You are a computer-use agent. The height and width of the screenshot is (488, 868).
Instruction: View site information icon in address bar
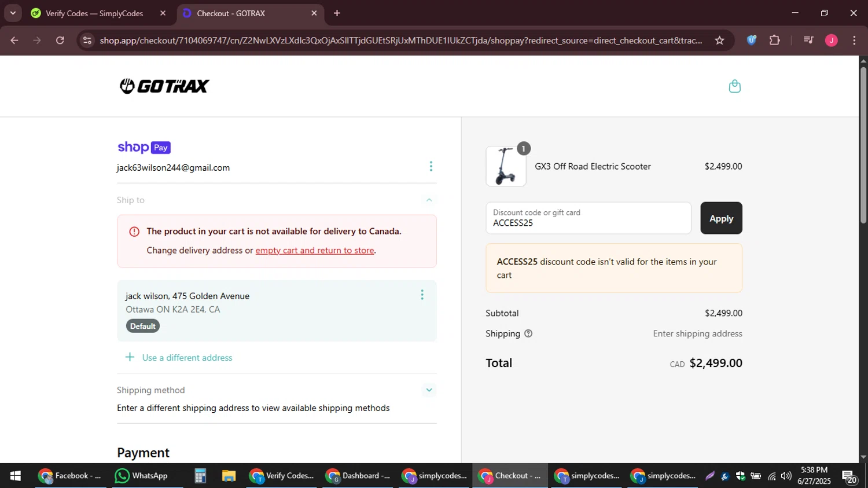tap(87, 41)
